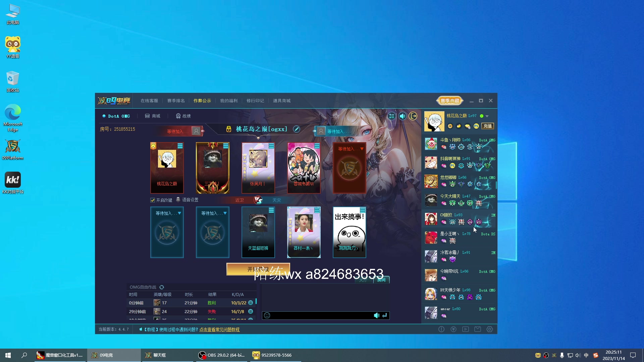Viewport: 644px width, 362px height.
Task: Click the alert exclamation icon in status bar
Action: (441, 329)
